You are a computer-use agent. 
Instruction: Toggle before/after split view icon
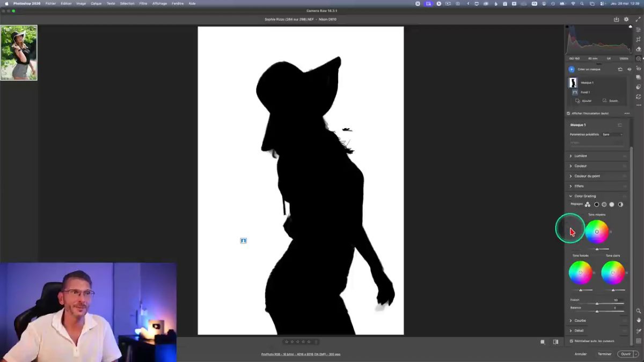point(555,342)
